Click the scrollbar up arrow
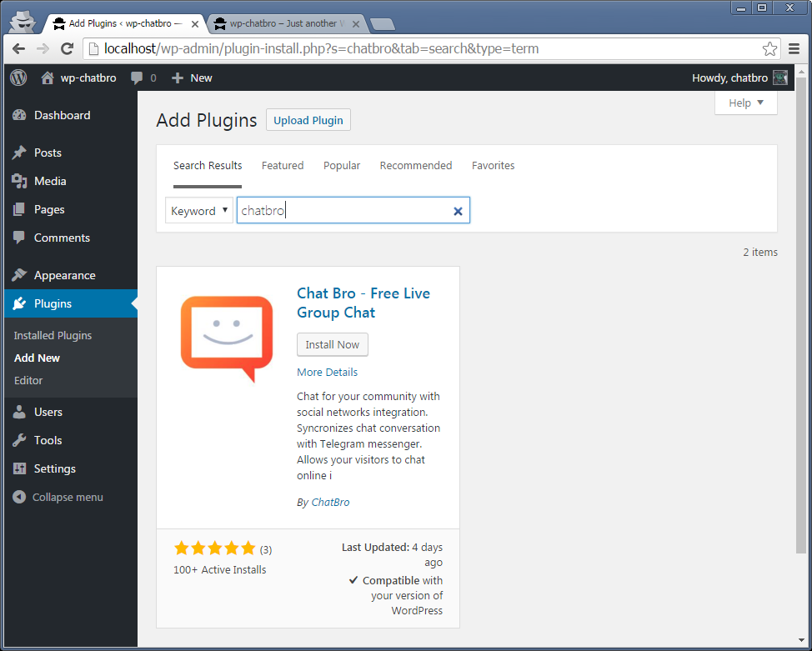Image resolution: width=812 pixels, height=651 pixels. coord(801,72)
